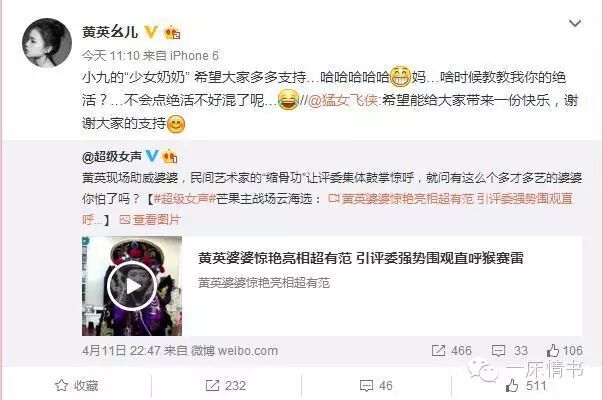Click the 收藏 star to favorite post
Viewport: 603px width, 400px height.
pyautogui.click(x=76, y=385)
